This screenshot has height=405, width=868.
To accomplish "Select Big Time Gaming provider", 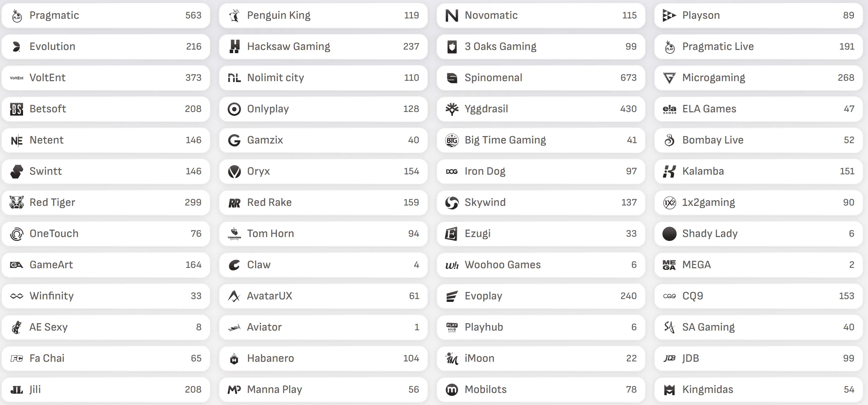I will pyautogui.click(x=541, y=140).
